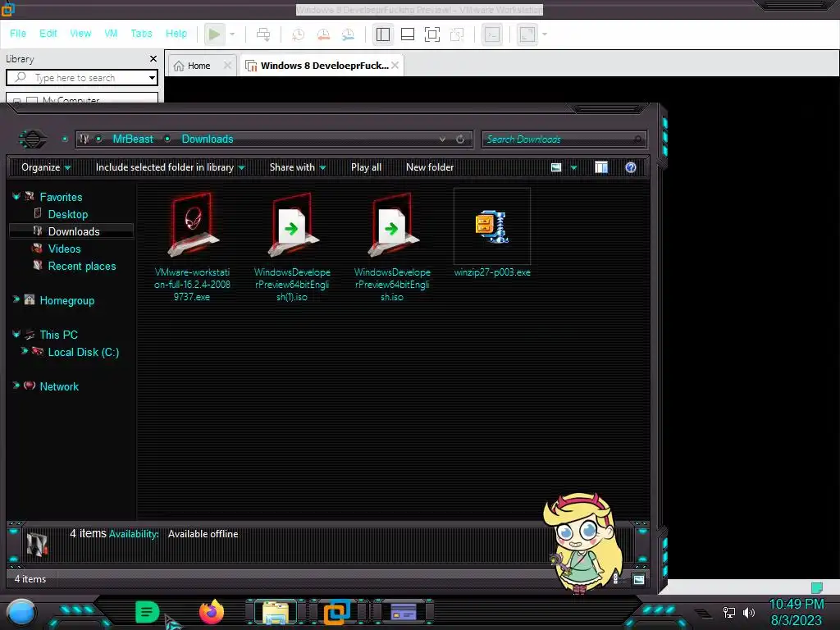Open the Organize menu

coord(46,167)
